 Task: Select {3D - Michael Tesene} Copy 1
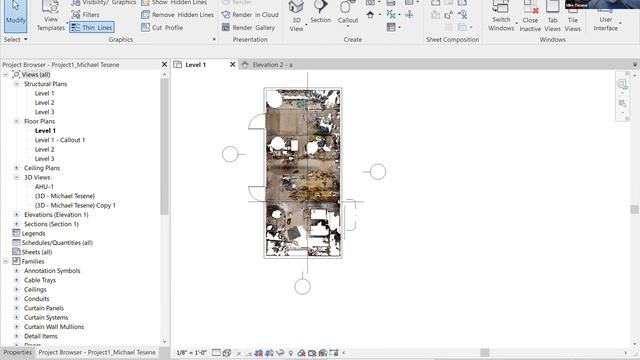(75, 205)
